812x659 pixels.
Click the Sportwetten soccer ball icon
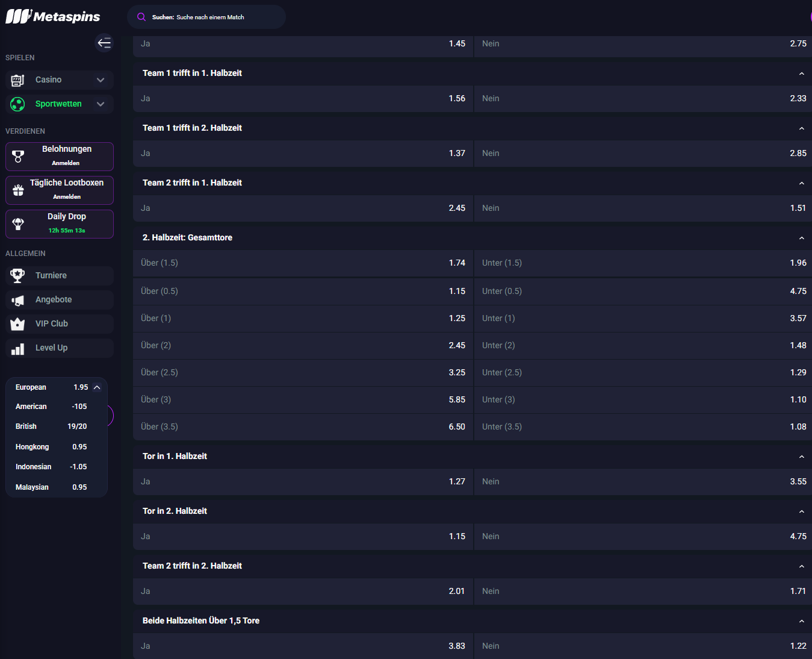tap(18, 104)
